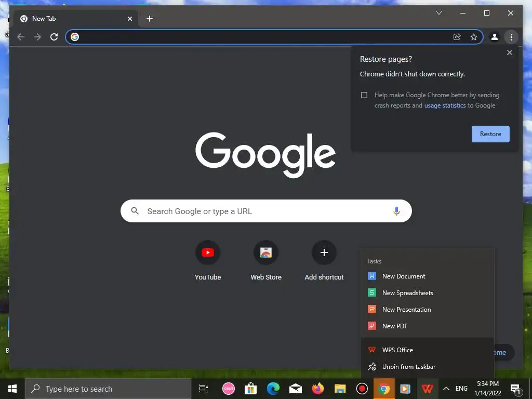Viewport: 532px width, 399px height.
Task: Reload the page with the refresh icon
Action: click(x=54, y=37)
